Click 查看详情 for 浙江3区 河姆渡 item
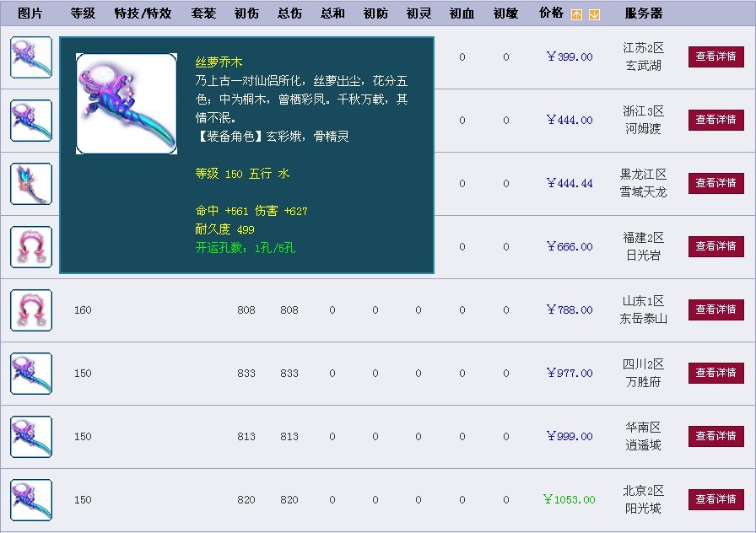756x533 pixels. click(x=716, y=120)
